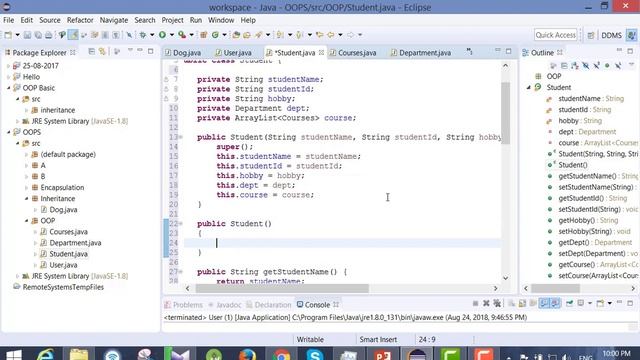Click the Open Perspective icon
The height and width of the screenshot is (360, 640).
coord(591,36)
